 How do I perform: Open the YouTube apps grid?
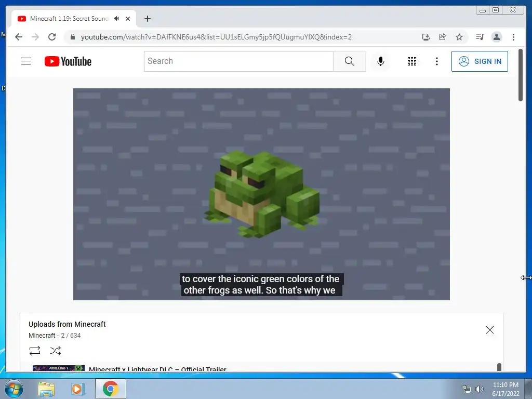pos(412,61)
